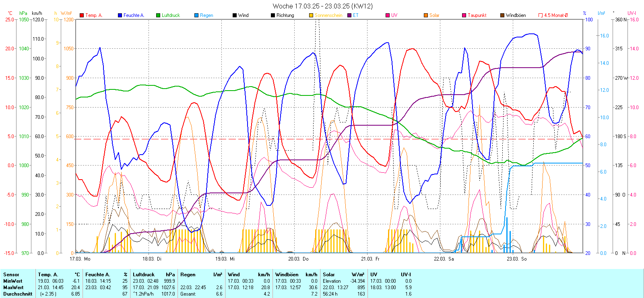The height and width of the screenshot is (298, 644).
Task: Toggle the Taupunkt series legend square
Action: pos(464,15)
